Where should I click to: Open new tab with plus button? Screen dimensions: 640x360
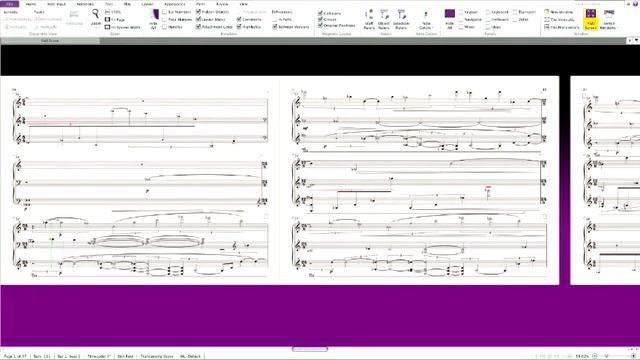[630, 40]
